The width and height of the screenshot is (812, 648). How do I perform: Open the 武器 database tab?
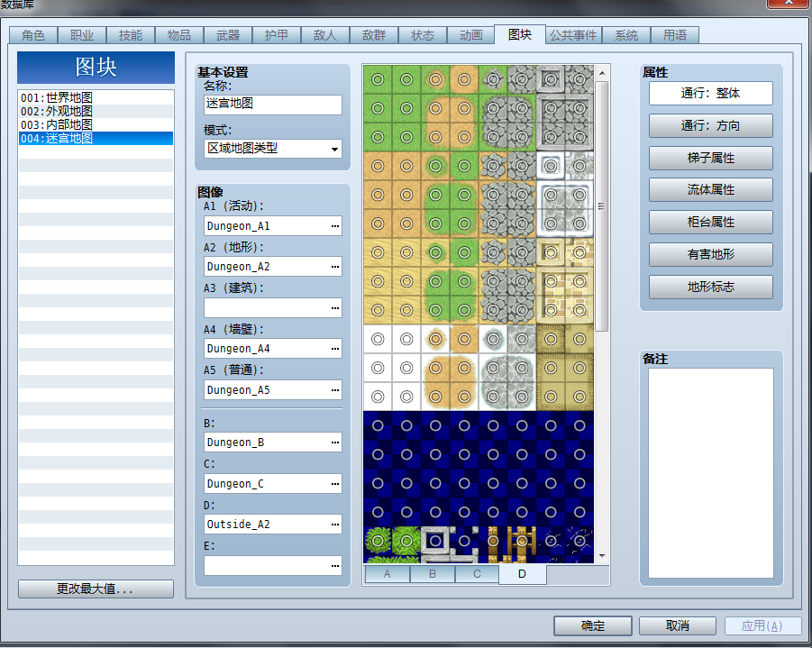[x=228, y=35]
